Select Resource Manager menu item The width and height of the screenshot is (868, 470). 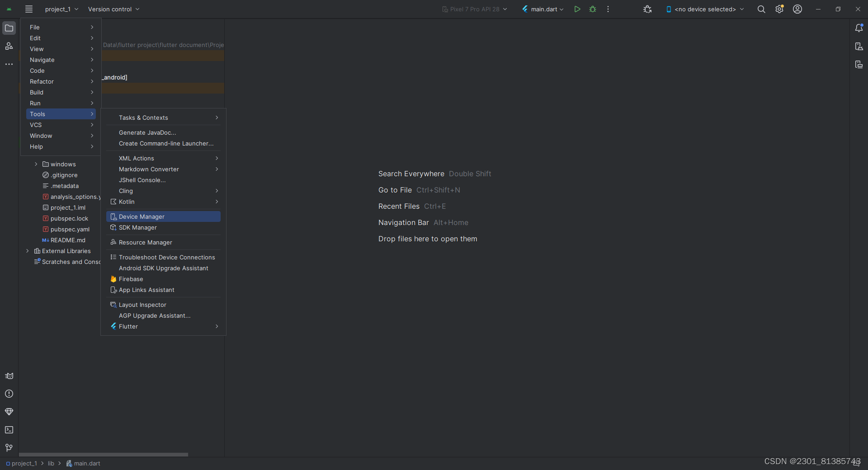163,242
